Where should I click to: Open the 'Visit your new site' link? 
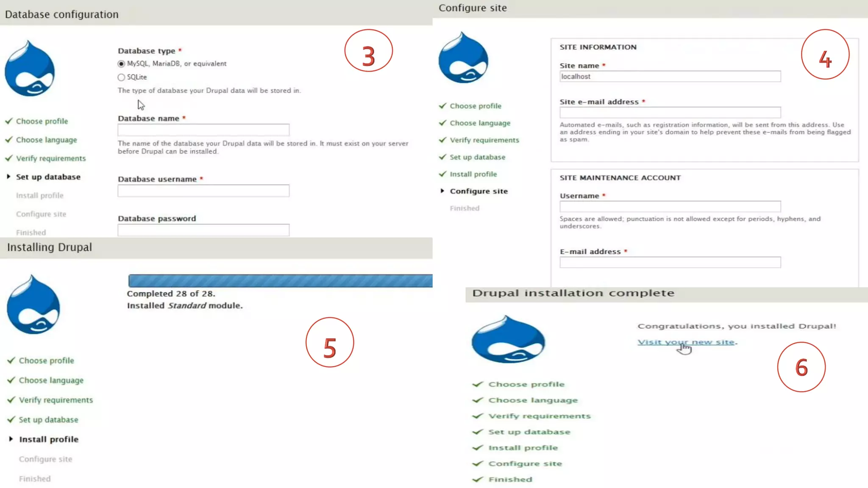point(686,342)
